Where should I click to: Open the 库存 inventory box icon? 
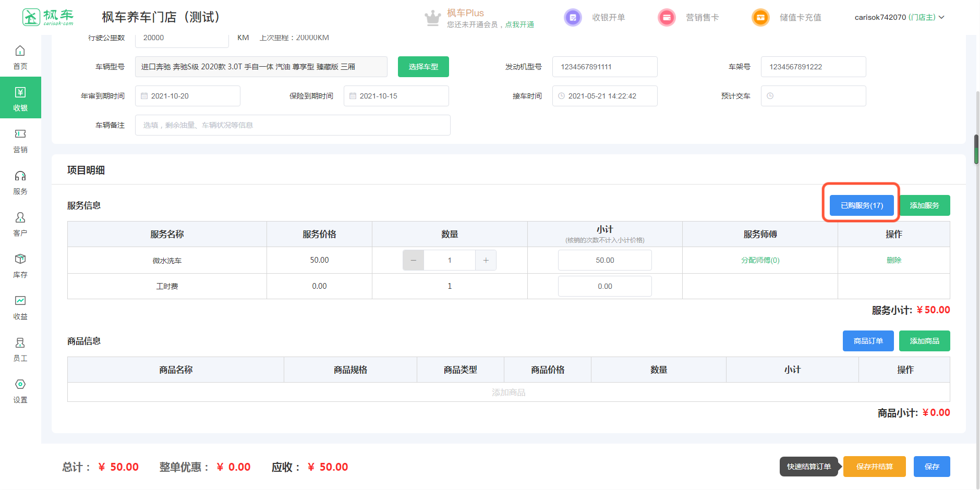click(x=20, y=260)
